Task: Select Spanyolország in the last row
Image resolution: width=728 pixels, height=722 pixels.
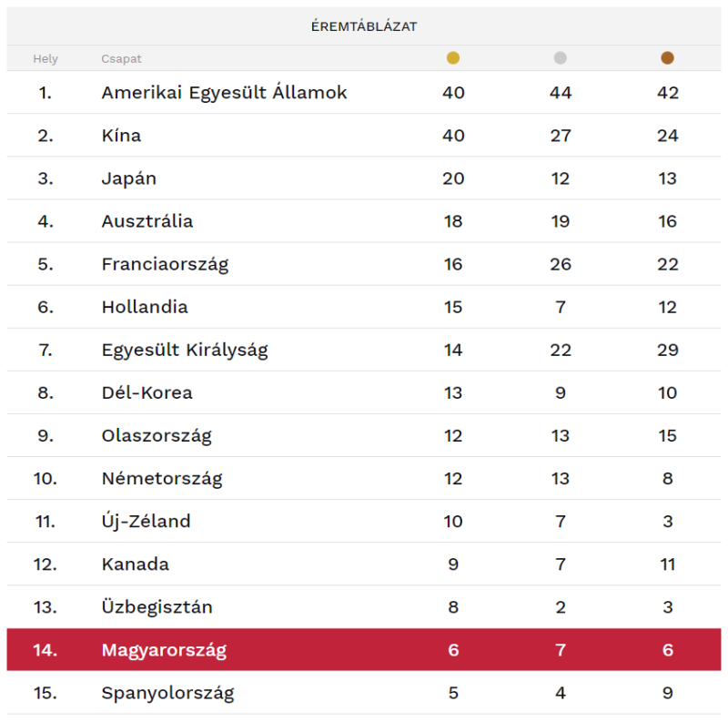Action: [167, 693]
